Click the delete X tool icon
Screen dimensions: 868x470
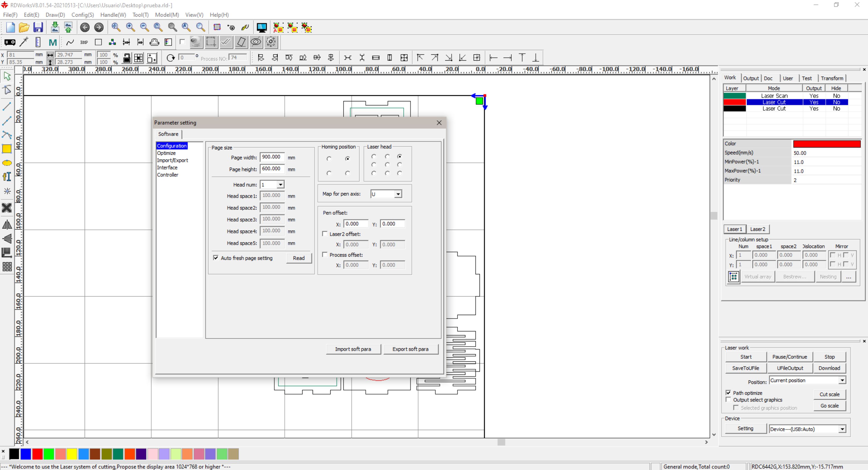pyautogui.click(x=7, y=208)
